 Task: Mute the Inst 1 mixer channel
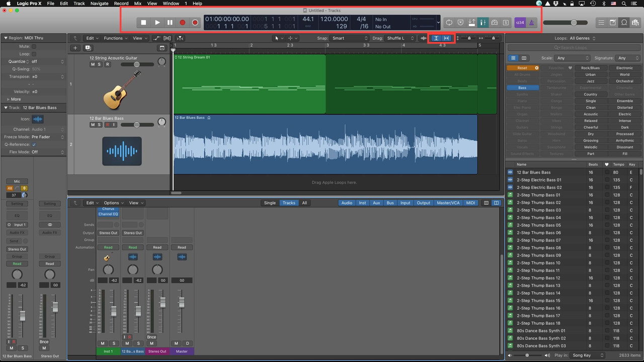click(x=102, y=343)
